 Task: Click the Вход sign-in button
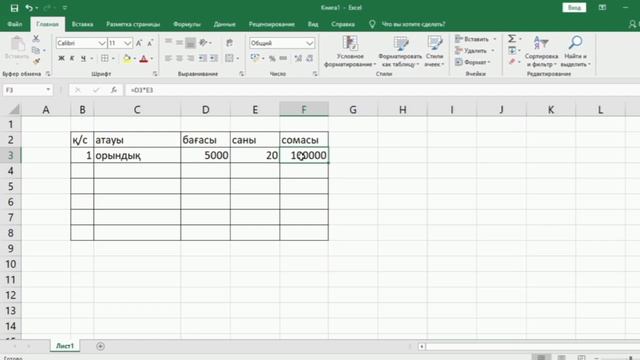574,8
